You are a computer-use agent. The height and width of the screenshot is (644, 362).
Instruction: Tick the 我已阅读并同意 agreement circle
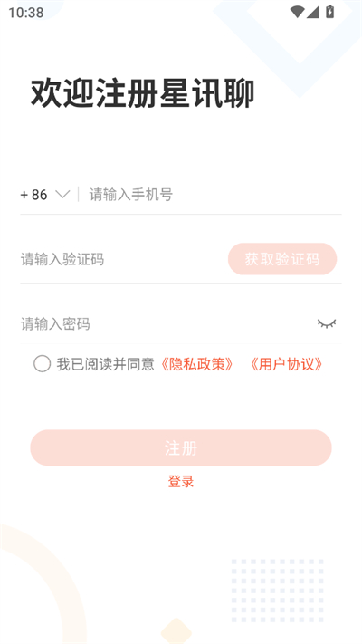point(43,364)
